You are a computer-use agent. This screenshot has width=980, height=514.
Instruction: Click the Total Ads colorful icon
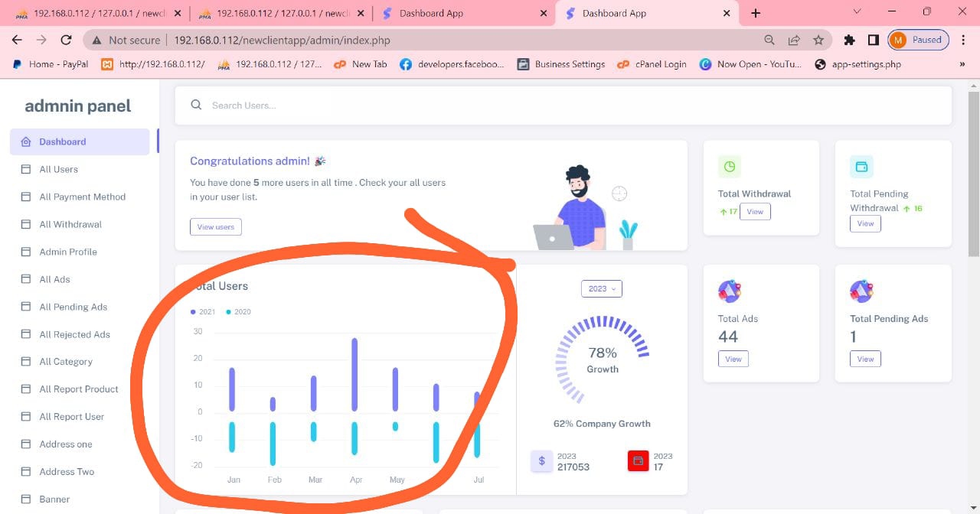[730, 291]
